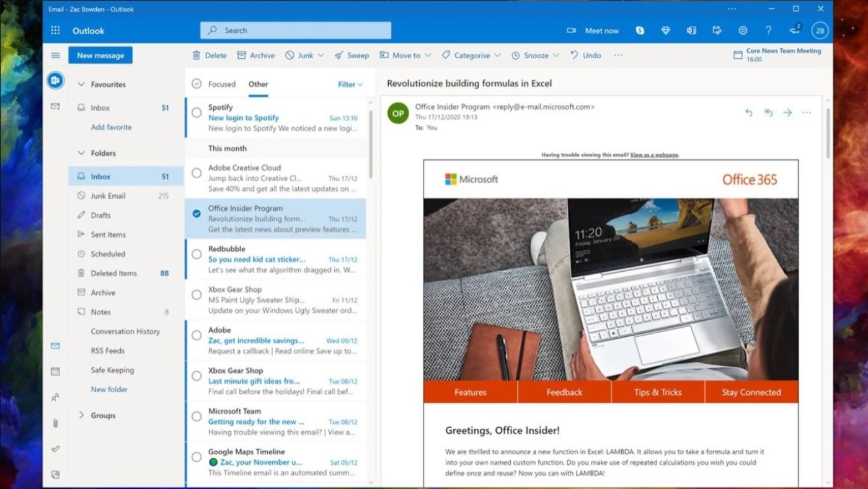Compose a New message
Image resolution: width=868 pixels, height=489 pixels.
click(x=100, y=55)
